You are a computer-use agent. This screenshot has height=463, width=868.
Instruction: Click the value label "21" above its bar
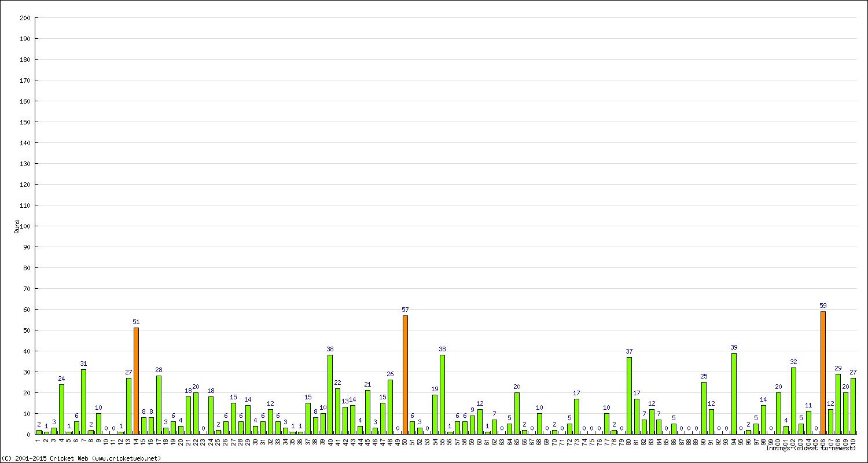367,385
